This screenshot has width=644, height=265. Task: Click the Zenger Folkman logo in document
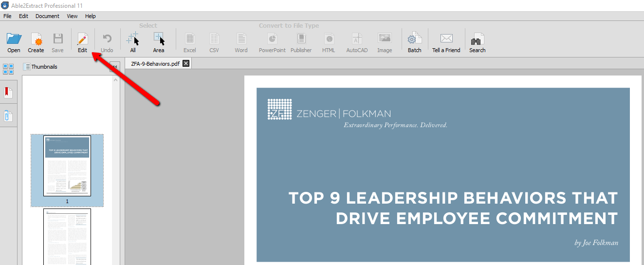click(329, 110)
